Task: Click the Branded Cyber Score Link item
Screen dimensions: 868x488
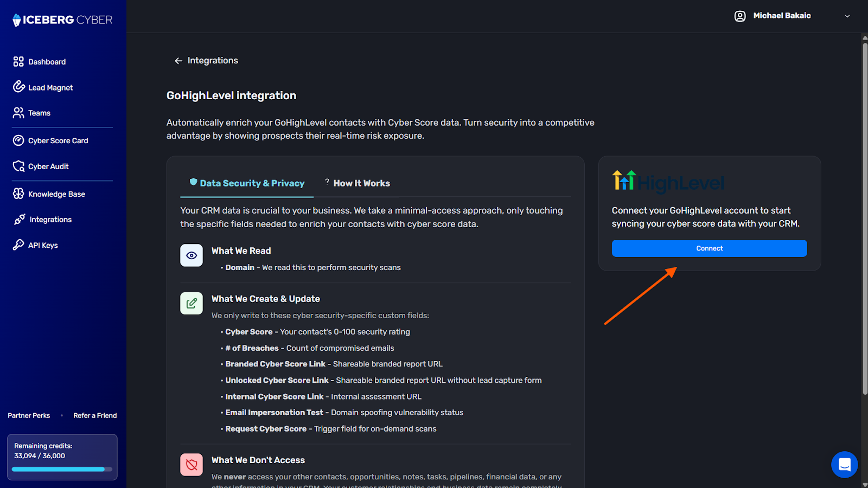Action: click(x=331, y=364)
